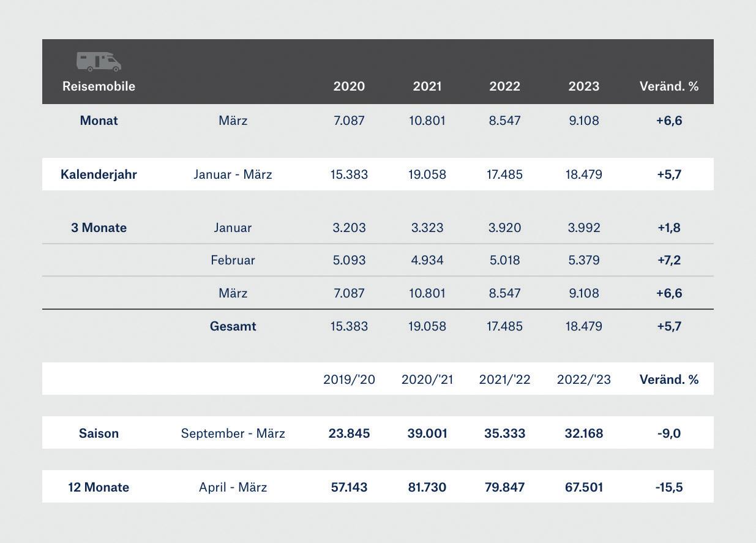Click the 2019/'20 season header
The image size is (756, 543).
point(349,380)
